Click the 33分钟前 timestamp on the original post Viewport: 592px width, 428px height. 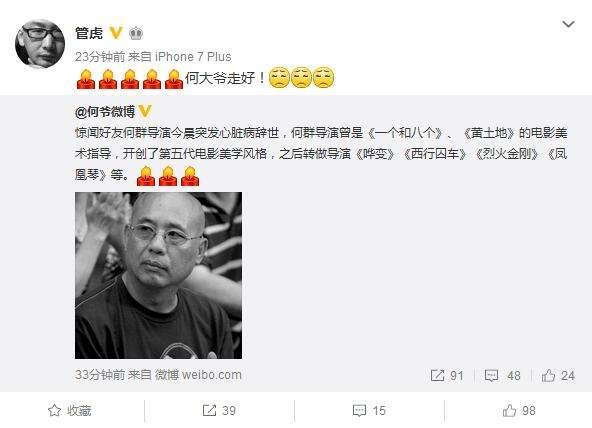click(x=100, y=375)
